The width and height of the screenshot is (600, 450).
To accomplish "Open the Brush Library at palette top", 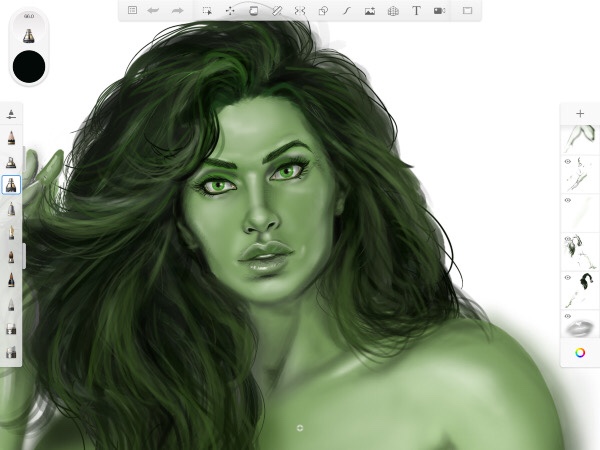I will [11, 114].
